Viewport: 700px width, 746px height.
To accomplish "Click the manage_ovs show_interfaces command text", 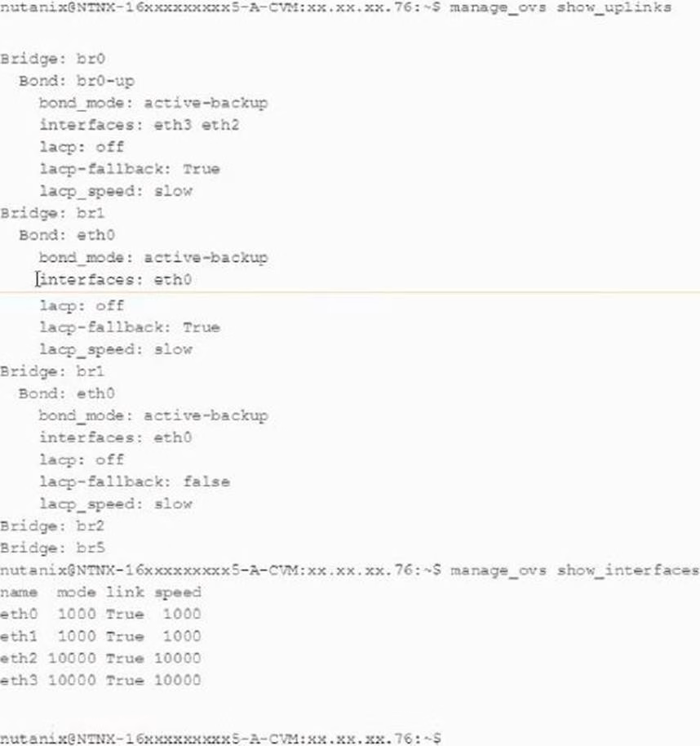I will coord(574,570).
